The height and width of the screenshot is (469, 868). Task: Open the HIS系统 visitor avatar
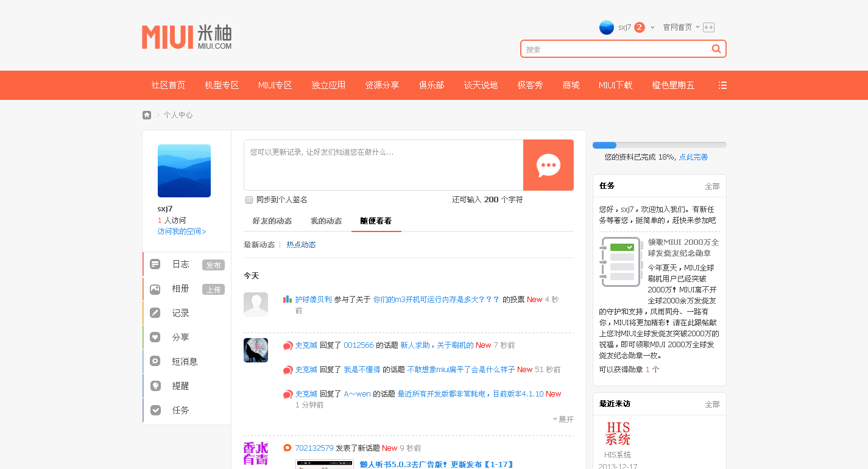tap(618, 433)
